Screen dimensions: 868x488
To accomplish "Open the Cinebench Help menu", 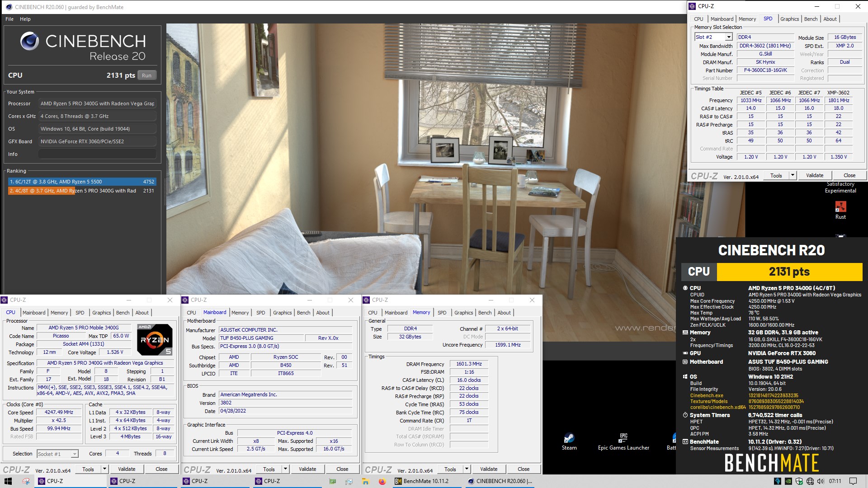I will point(25,19).
